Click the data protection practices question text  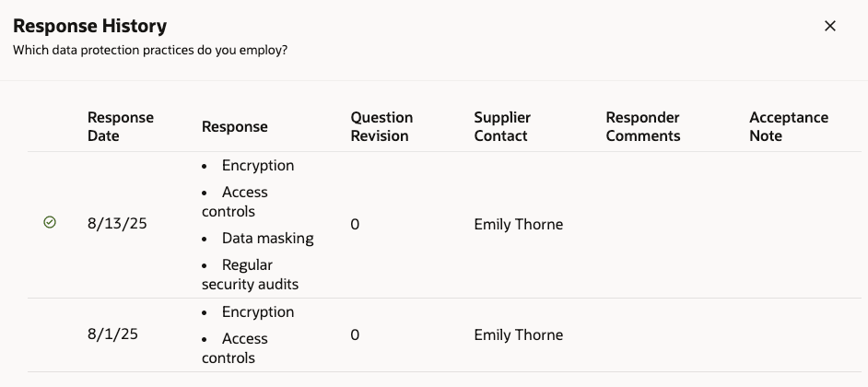[x=150, y=50]
